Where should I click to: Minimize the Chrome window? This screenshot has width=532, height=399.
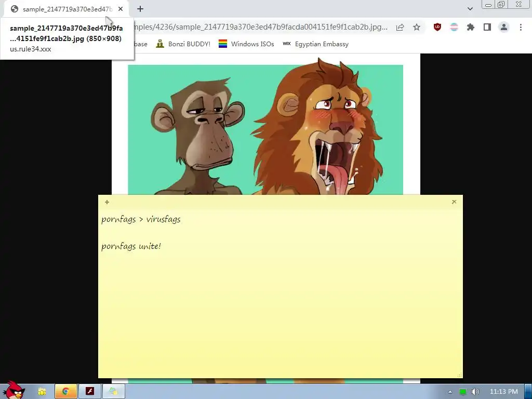pos(488,5)
